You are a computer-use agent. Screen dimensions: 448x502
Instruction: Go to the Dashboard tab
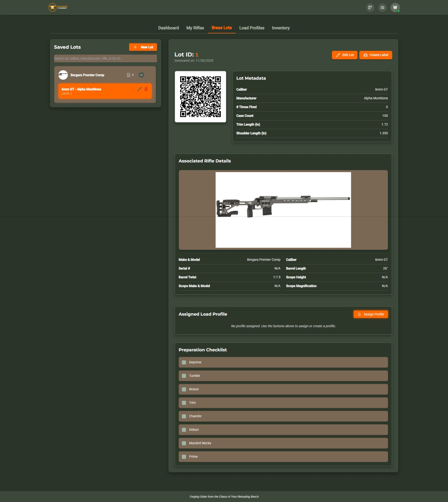click(169, 28)
